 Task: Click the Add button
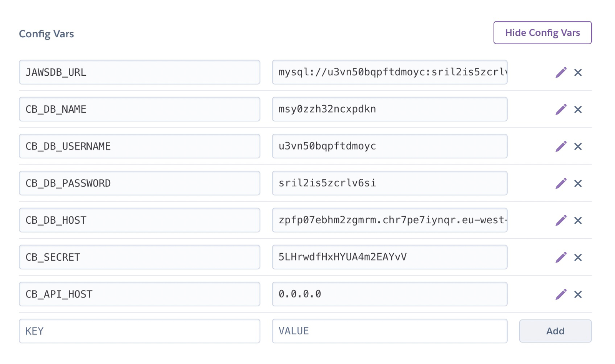pos(555,331)
